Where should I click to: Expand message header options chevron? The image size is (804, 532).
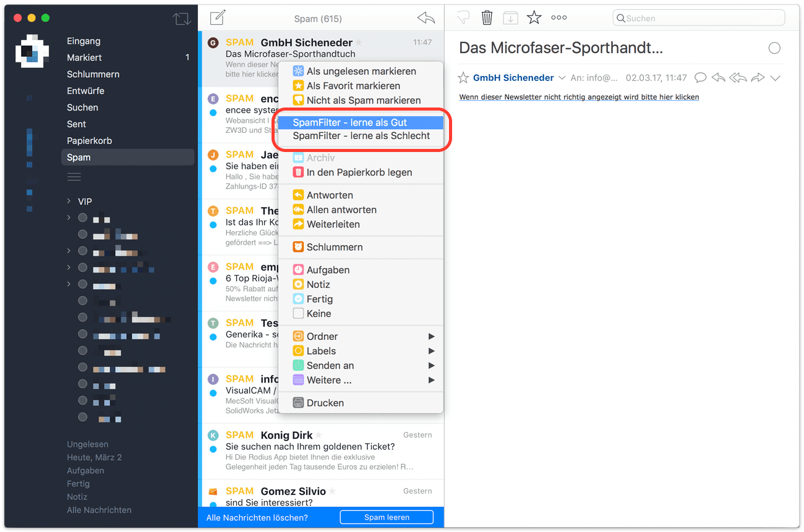coord(775,78)
